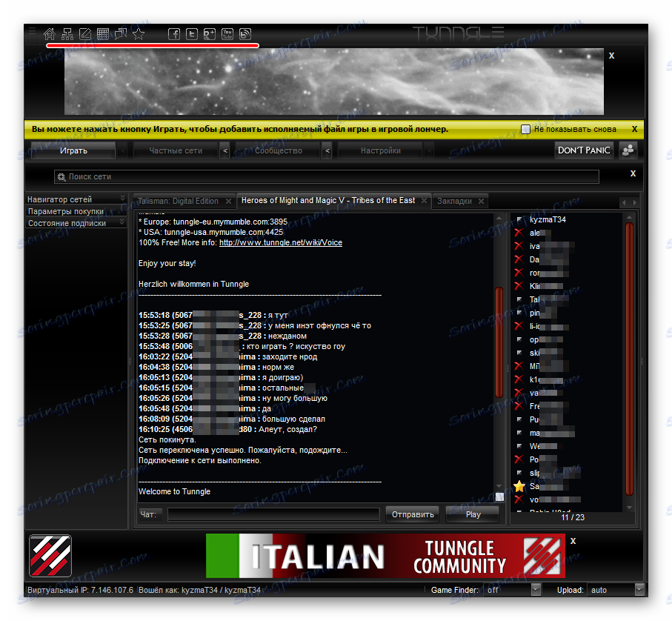672x621 pixels.
Task: Click the flag icon next to kyzmaT34
Action: tap(519, 219)
